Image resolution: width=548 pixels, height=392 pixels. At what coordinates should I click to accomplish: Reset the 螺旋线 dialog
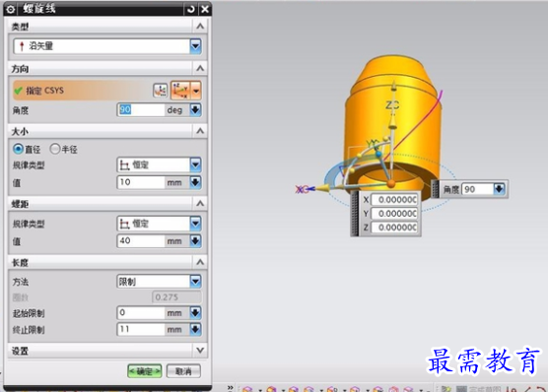pyautogui.click(x=190, y=9)
